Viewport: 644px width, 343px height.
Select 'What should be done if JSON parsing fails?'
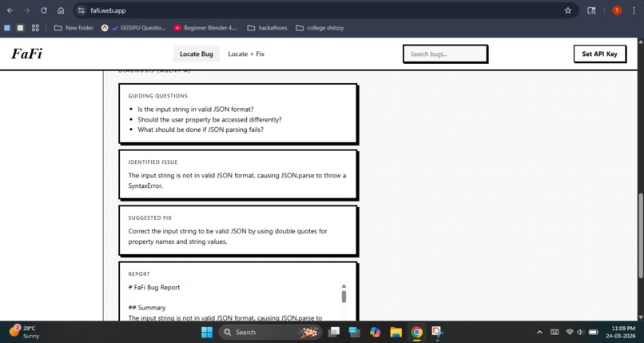point(201,130)
